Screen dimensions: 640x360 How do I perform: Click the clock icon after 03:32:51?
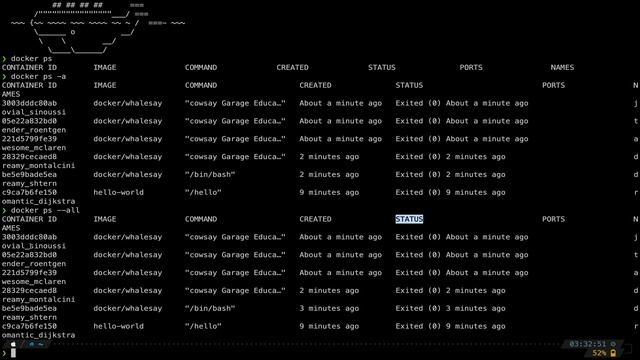[x=613, y=344]
